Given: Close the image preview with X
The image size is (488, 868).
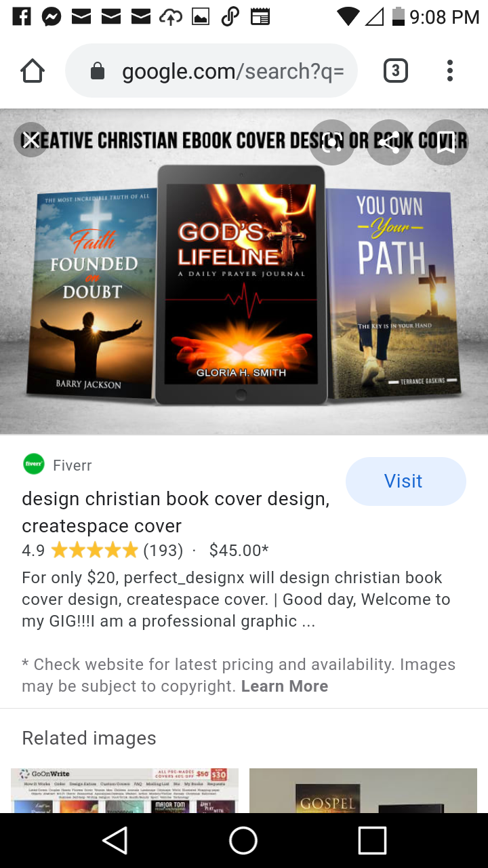Looking at the screenshot, I should point(31,140).
